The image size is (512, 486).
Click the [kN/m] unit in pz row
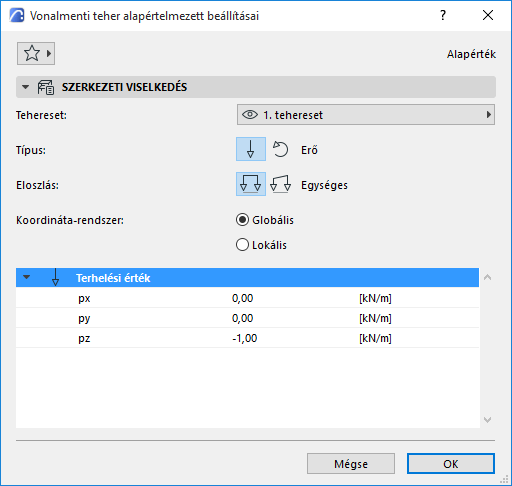tap(375, 338)
